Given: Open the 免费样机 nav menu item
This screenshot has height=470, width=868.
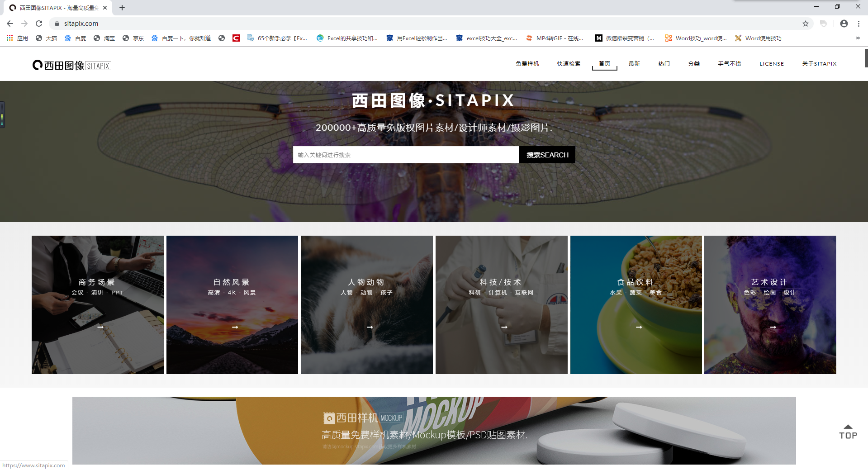Looking at the screenshot, I should (x=527, y=64).
